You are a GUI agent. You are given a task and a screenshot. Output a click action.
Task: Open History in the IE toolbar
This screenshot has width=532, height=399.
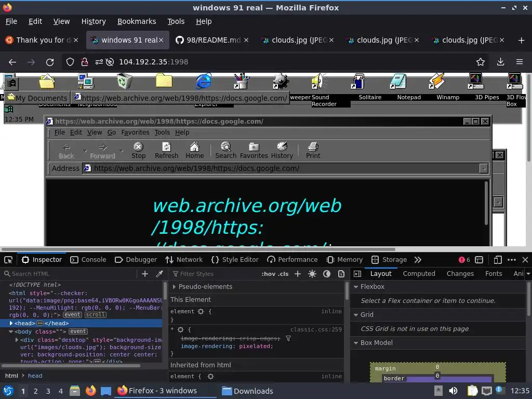click(282, 151)
